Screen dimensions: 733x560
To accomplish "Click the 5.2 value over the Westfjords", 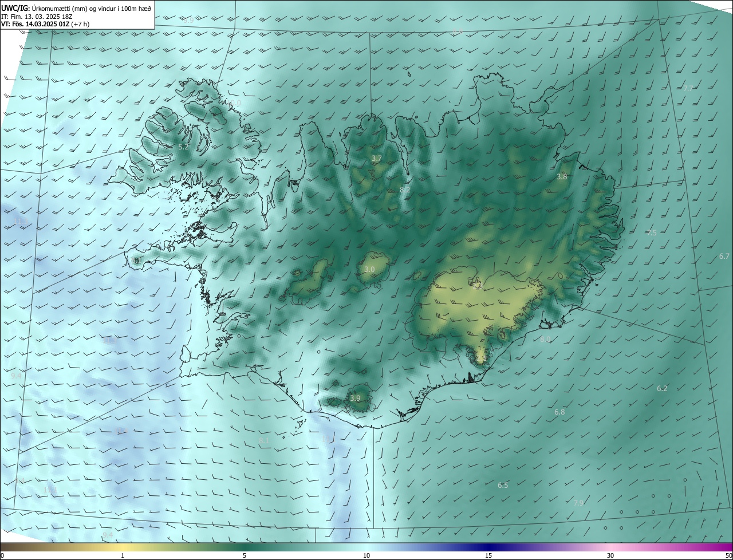I will [183, 147].
